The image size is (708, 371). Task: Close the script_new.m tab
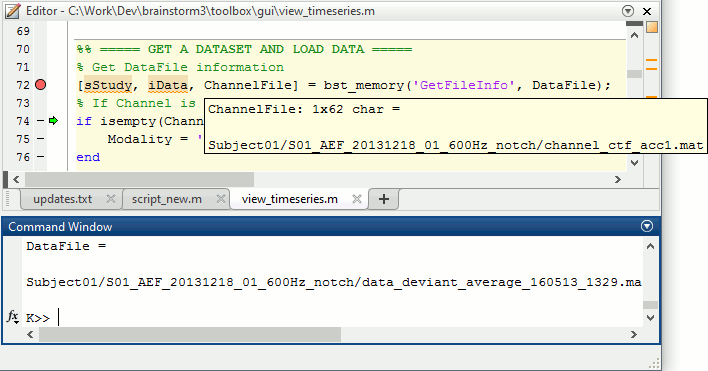tap(221, 199)
